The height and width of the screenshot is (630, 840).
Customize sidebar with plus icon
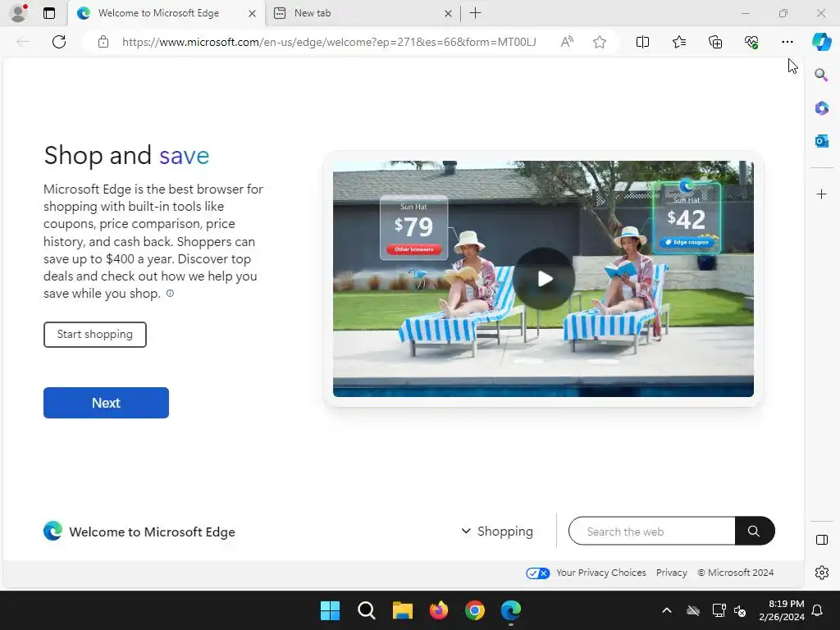coord(821,194)
